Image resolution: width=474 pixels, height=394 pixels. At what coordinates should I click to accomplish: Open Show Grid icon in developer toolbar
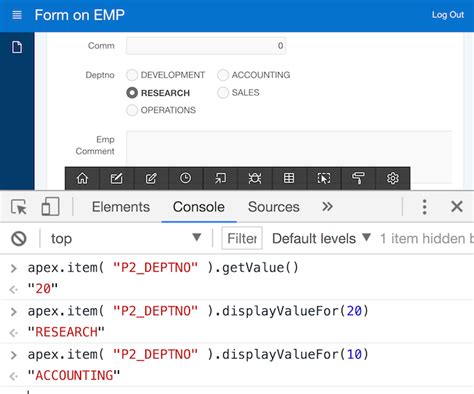click(289, 178)
